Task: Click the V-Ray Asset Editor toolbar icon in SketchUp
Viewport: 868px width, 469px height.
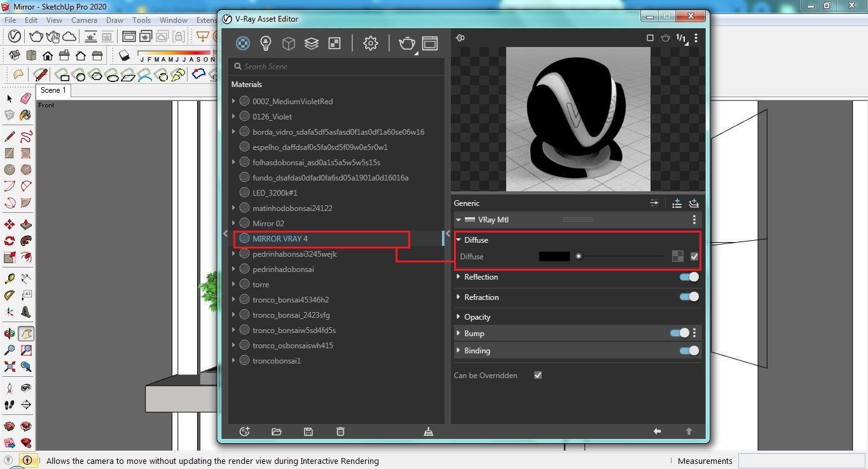Action: (x=14, y=36)
